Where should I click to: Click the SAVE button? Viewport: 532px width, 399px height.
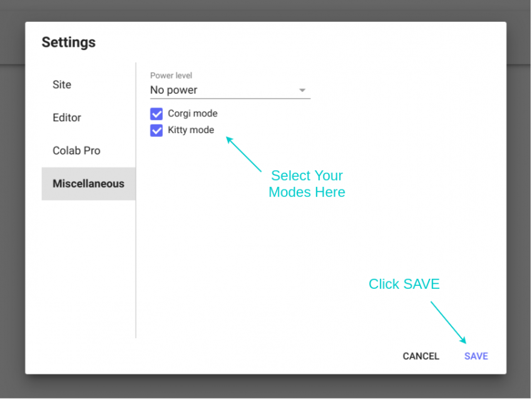tap(476, 356)
